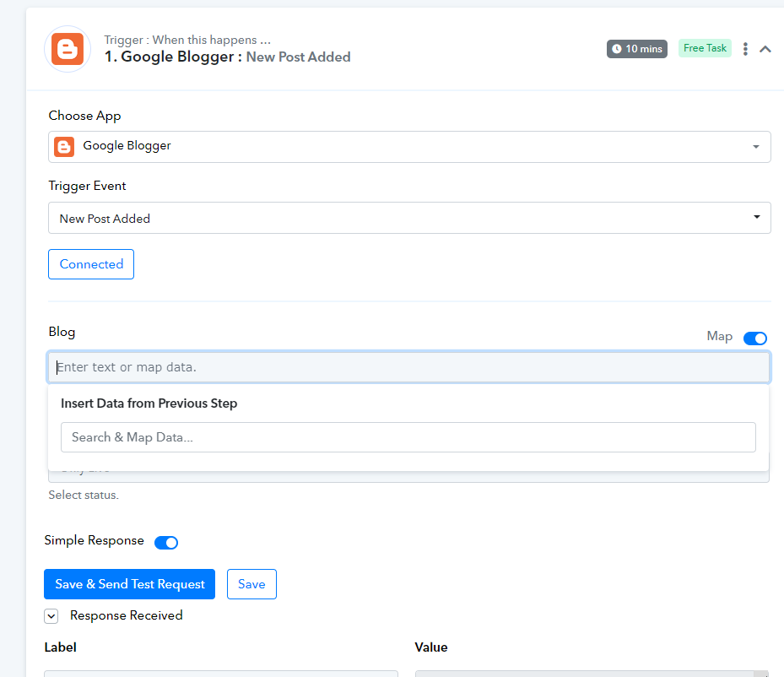784x677 pixels.
Task: Open the Choose App dropdown
Action: 409,147
